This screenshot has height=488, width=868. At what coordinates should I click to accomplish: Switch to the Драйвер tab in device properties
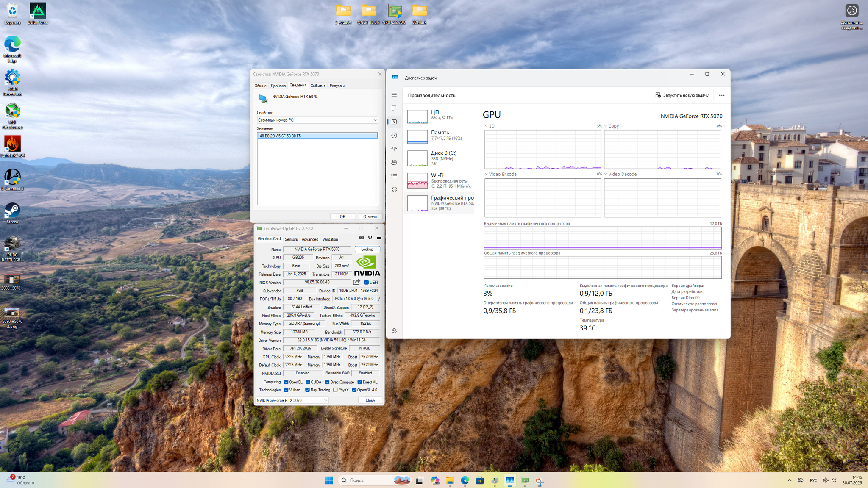click(278, 86)
